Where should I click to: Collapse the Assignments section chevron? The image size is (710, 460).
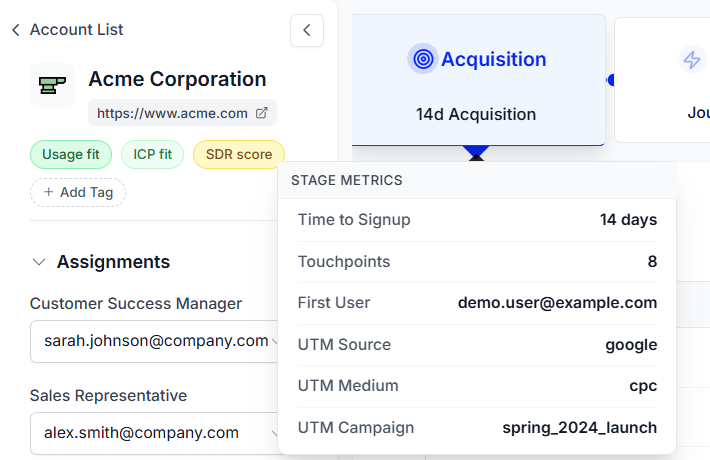pyautogui.click(x=39, y=262)
